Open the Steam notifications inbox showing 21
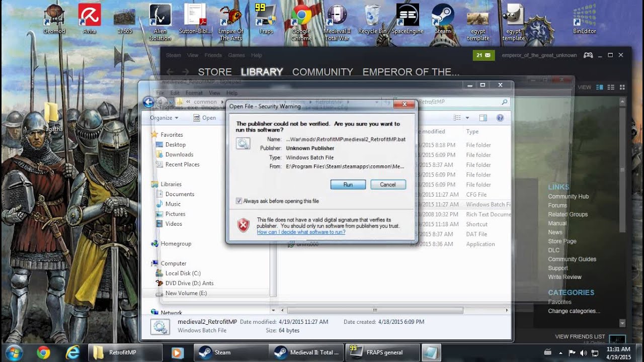This screenshot has height=362, width=644. point(484,55)
